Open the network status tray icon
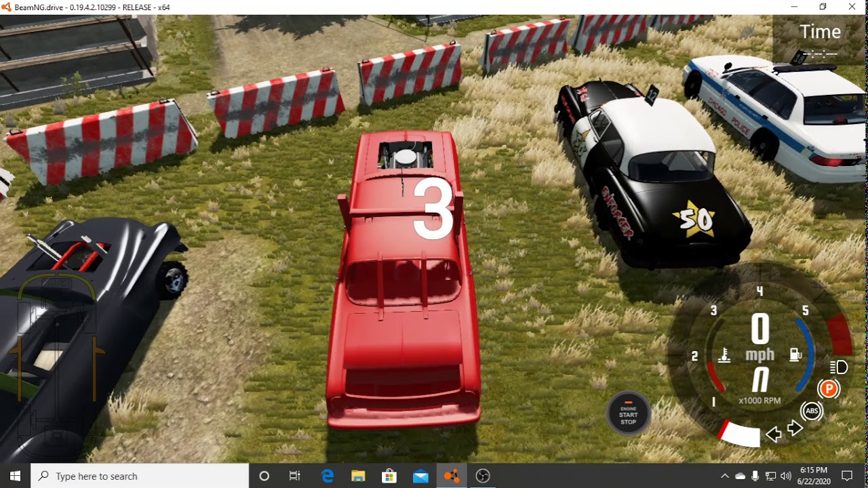 (771, 476)
